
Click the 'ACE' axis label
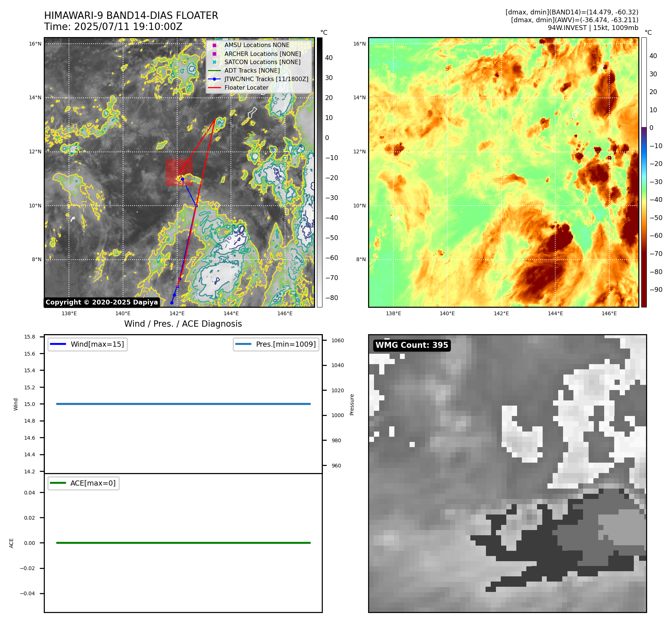pos(11,543)
